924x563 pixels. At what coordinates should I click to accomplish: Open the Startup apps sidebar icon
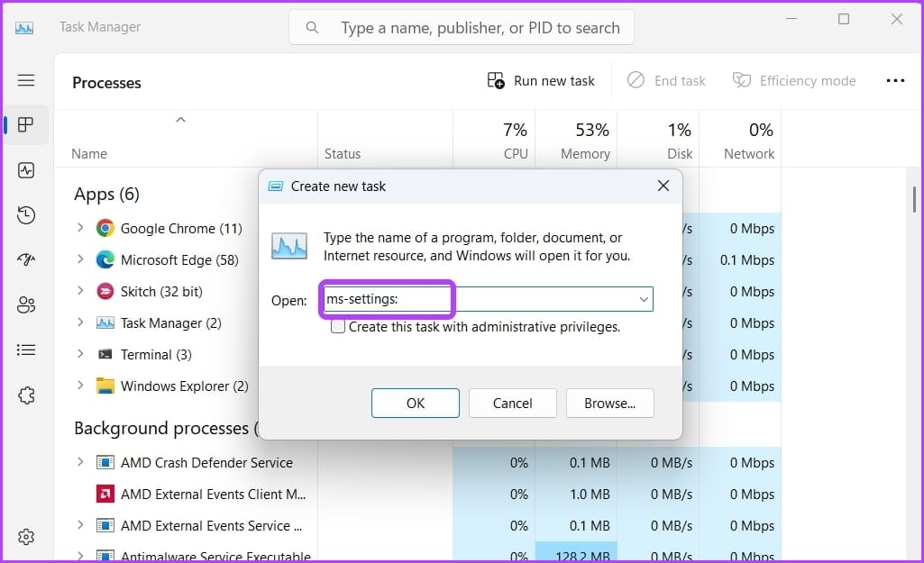pos(26,259)
